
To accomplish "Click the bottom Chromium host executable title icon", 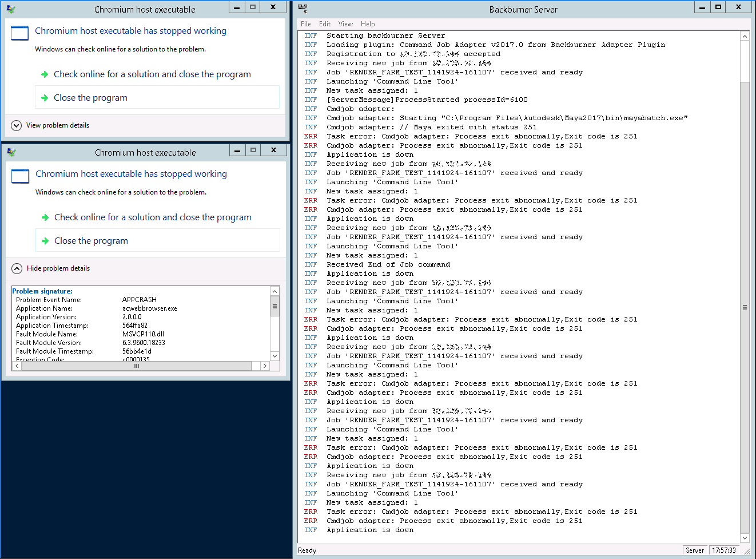I will tap(11, 152).
